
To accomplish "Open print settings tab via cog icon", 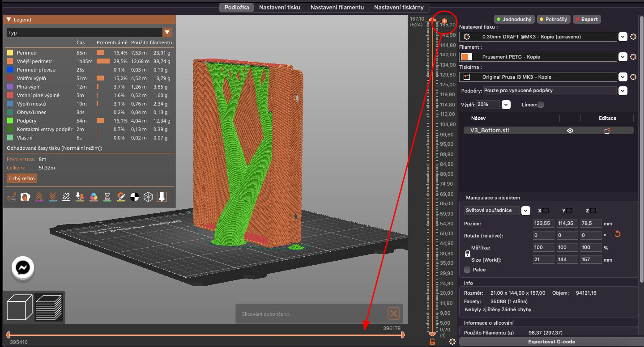I will (633, 37).
